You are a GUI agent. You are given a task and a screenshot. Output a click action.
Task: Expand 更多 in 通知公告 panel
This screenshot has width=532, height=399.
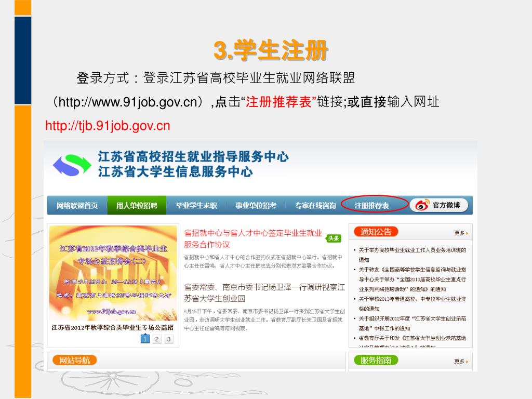(x=461, y=233)
